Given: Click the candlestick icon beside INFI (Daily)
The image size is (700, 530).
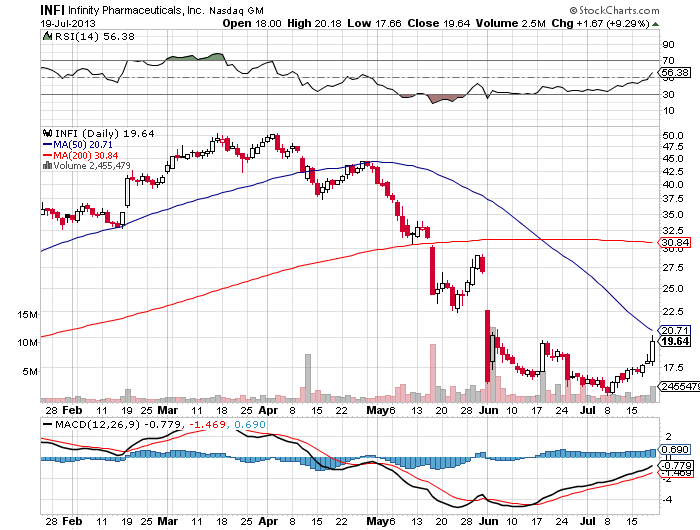Looking at the screenshot, I should (47, 133).
